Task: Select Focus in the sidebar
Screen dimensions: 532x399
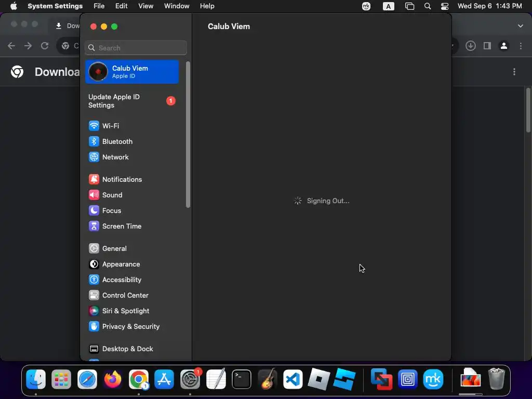Action: coord(131,211)
